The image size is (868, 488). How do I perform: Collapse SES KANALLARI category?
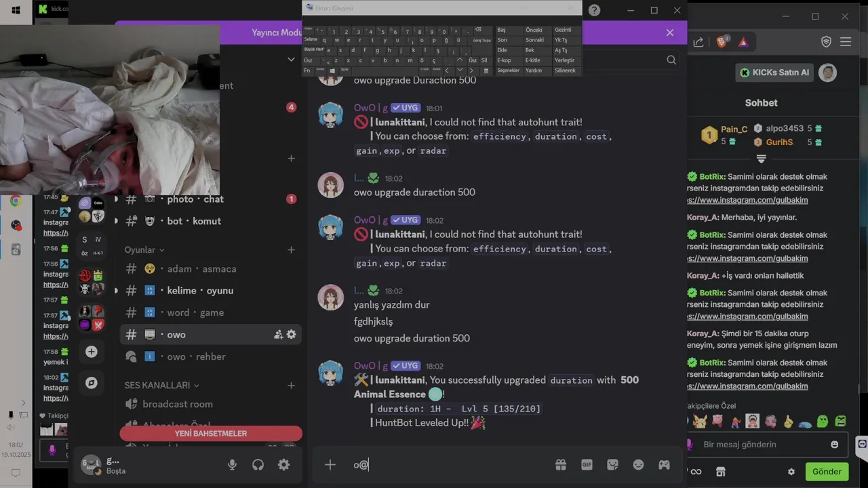[x=162, y=385]
